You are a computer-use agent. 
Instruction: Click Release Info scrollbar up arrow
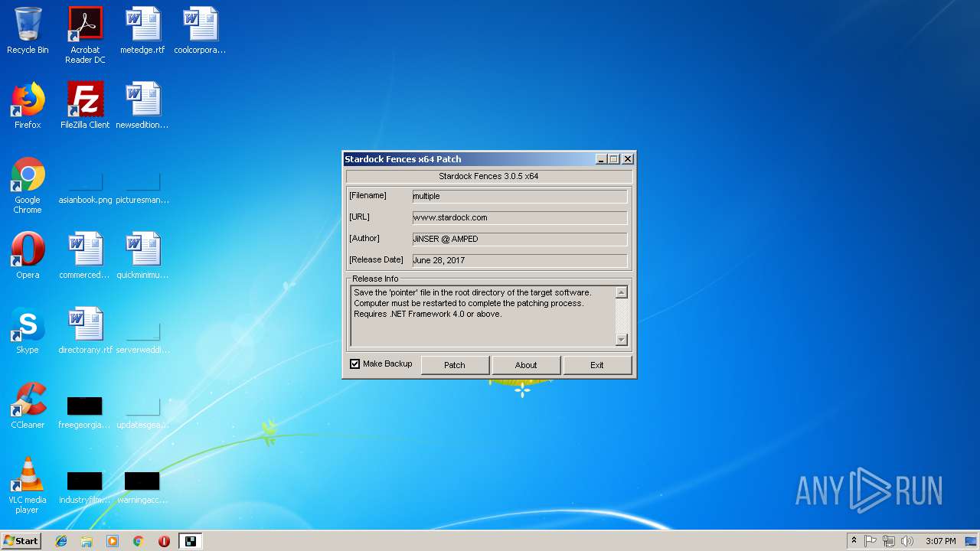click(622, 292)
